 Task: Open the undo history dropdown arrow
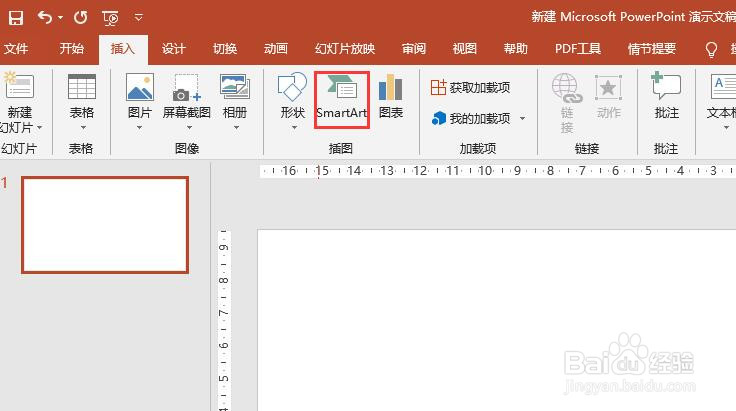61,18
